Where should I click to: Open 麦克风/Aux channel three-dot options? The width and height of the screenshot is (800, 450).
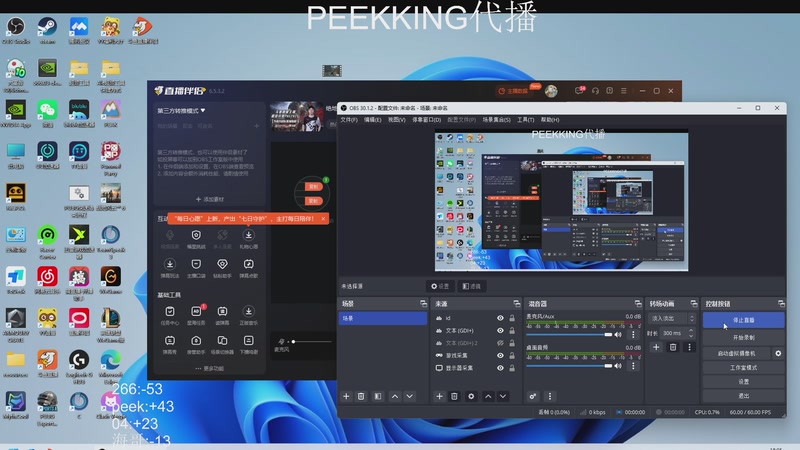click(x=634, y=335)
